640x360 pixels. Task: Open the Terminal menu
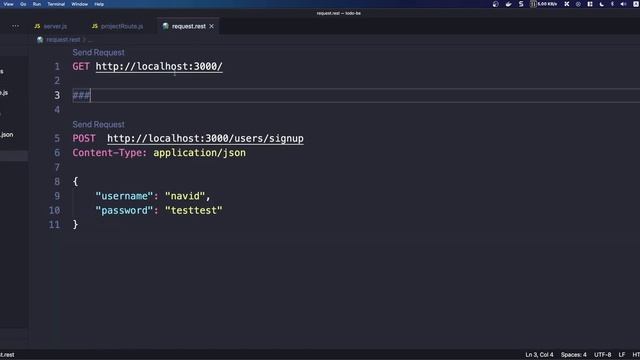pyautogui.click(x=56, y=4)
